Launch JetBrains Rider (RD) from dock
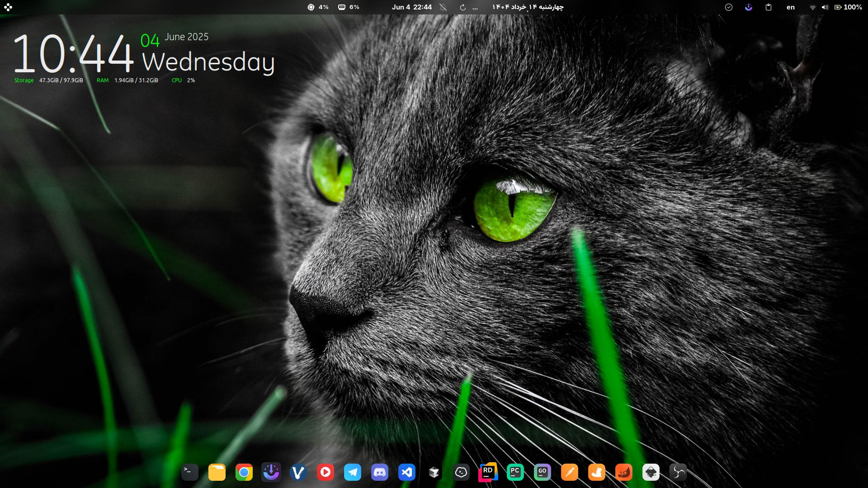This screenshot has height=488, width=868. coord(488,472)
